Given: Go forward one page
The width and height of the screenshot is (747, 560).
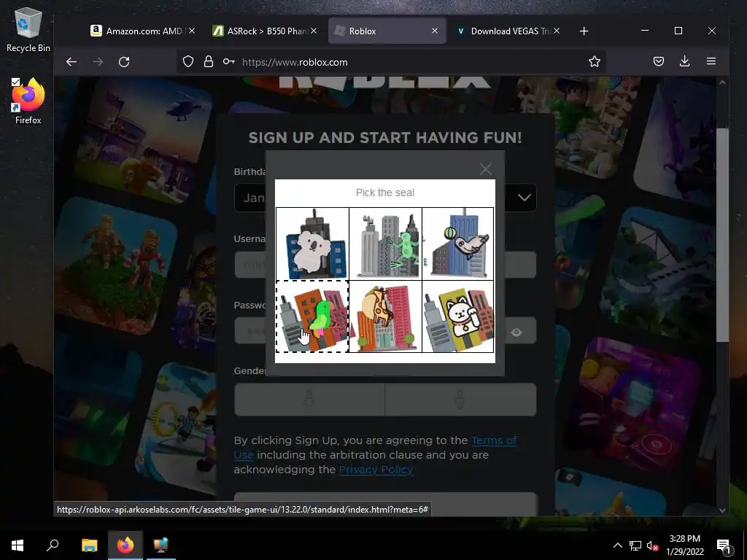Looking at the screenshot, I should pyautogui.click(x=98, y=62).
